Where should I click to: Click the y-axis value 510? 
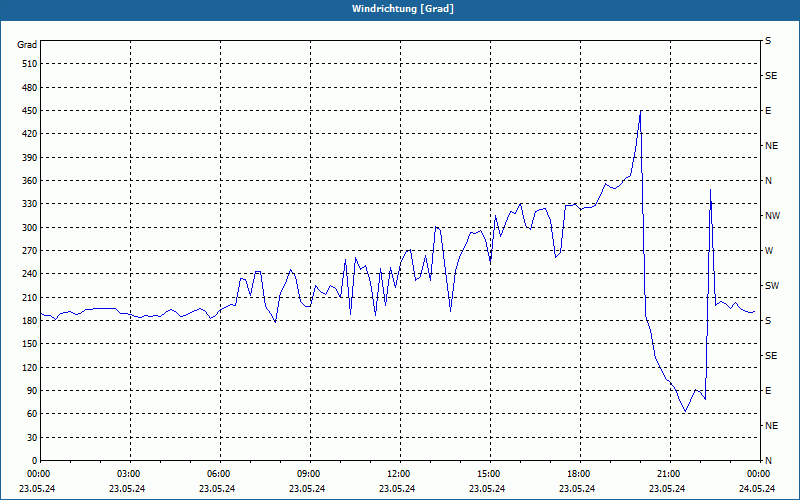coord(29,64)
